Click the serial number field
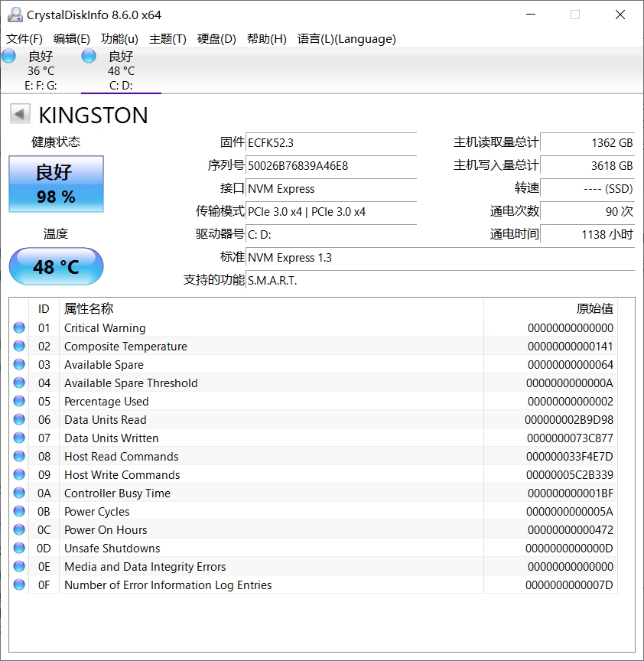Screen dimensions: 644x661 [x=331, y=166]
